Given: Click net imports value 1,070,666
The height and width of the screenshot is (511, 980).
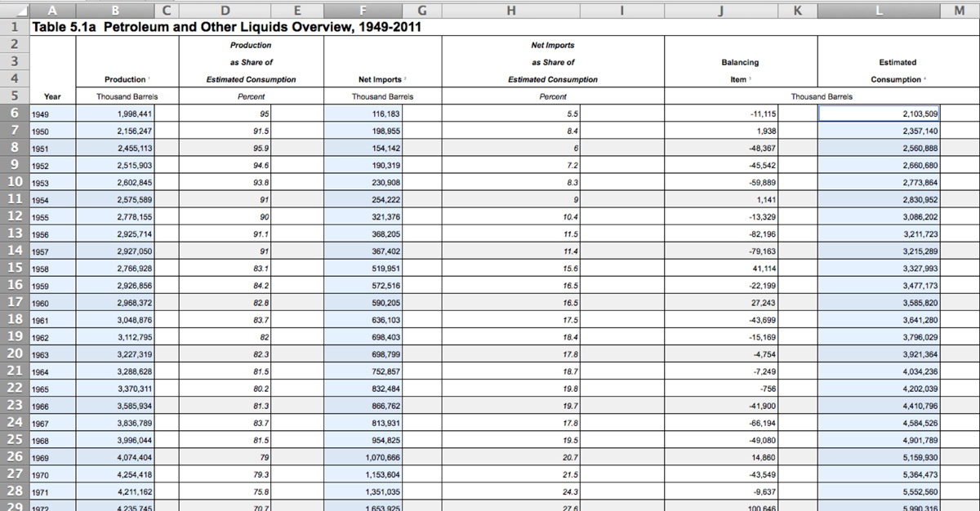Looking at the screenshot, I should pyautogui.click(x=363, y=456).
